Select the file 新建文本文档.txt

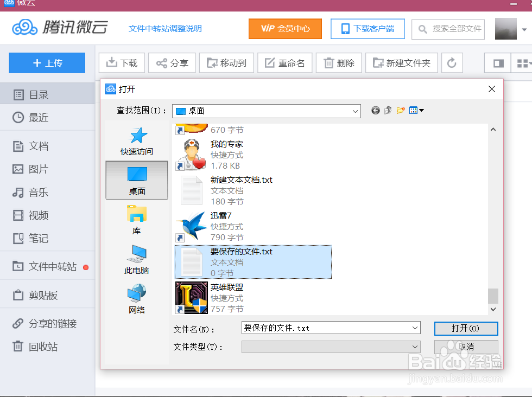tap(253, 190)
